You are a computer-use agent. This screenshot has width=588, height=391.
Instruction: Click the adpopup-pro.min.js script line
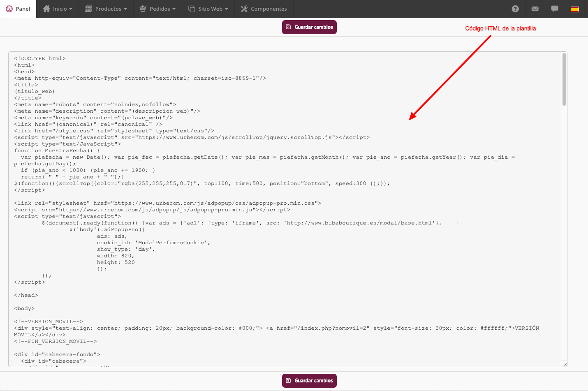pyautogui.click(x=152, y=210)
